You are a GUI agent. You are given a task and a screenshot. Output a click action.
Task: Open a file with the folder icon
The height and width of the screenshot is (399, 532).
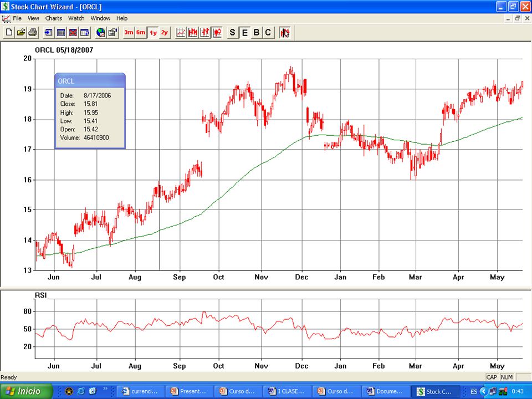(21, 33)
